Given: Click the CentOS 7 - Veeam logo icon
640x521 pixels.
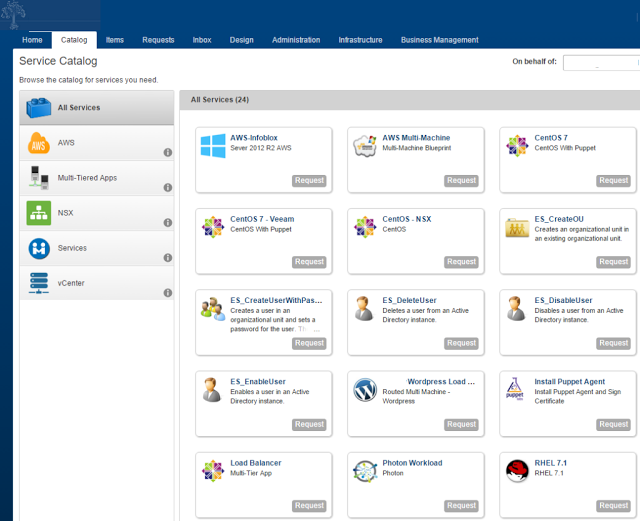Looking at the screenshot, I should point(213,227).
